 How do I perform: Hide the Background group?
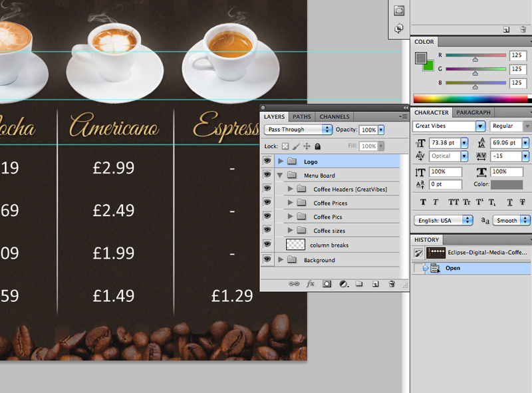click(x=267, y=259)
